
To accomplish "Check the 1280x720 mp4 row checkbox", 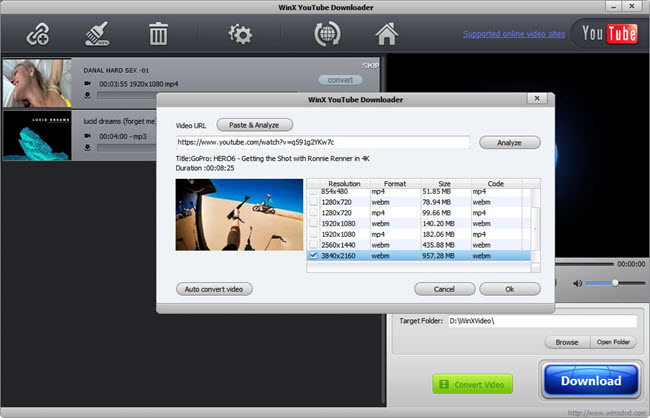I will click(x=313, y=212).
